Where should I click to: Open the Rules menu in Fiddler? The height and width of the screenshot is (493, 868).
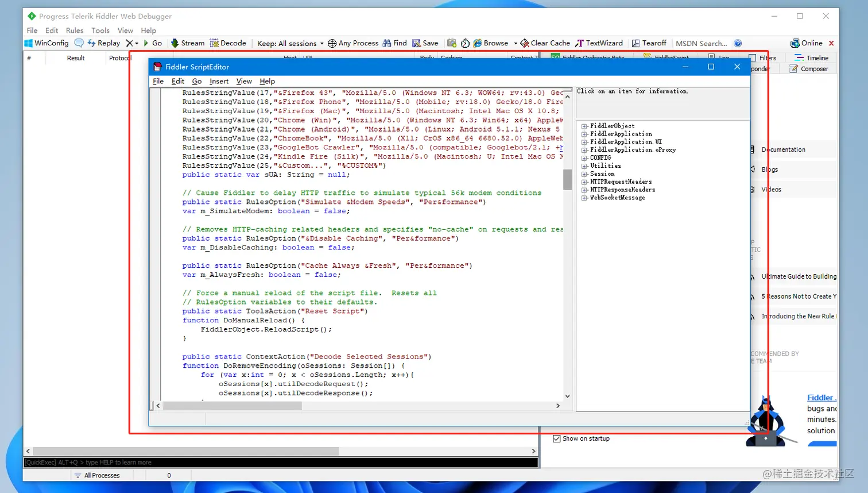(75, 30)
